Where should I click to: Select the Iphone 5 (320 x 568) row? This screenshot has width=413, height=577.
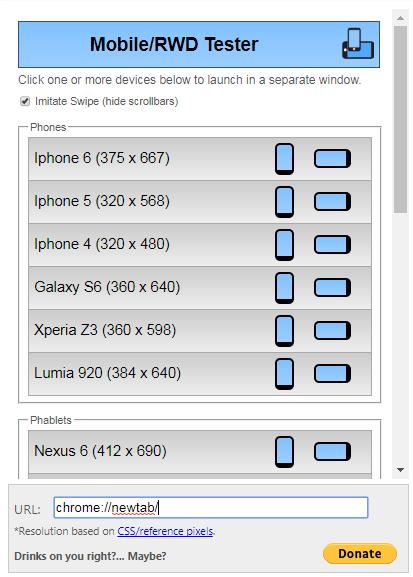tap(200, 202)
